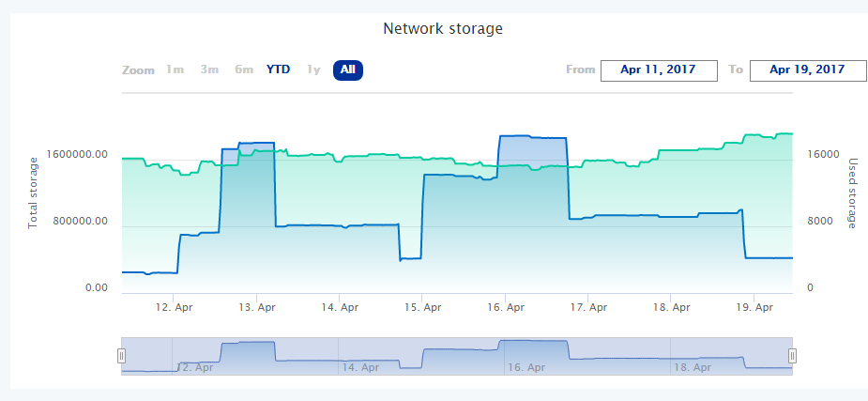The width and height of the screenshot is (868, 401).
Task: Select the 1y zoom range
Action: pos(314,69)
